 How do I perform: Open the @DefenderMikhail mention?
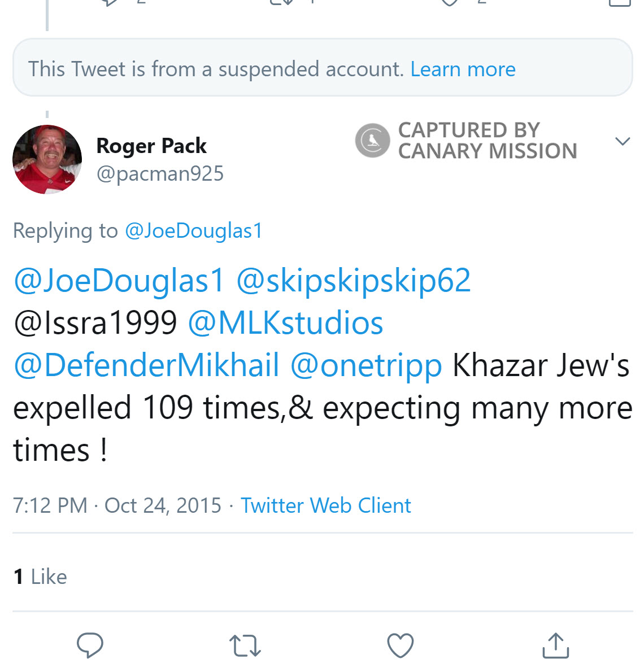[146, 365]
